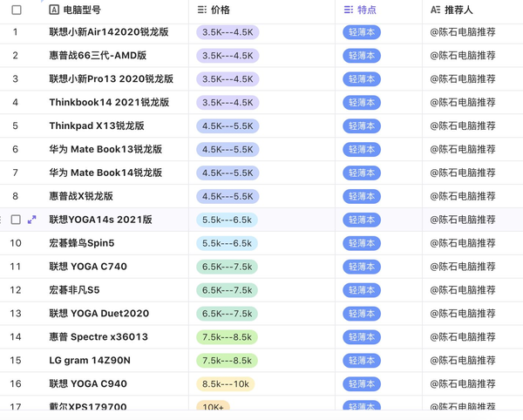523x420 pixels.
Task: Click 轻薄本 tag in 宏碁蜂鸟Spin5 row
Action: [362, 243]
